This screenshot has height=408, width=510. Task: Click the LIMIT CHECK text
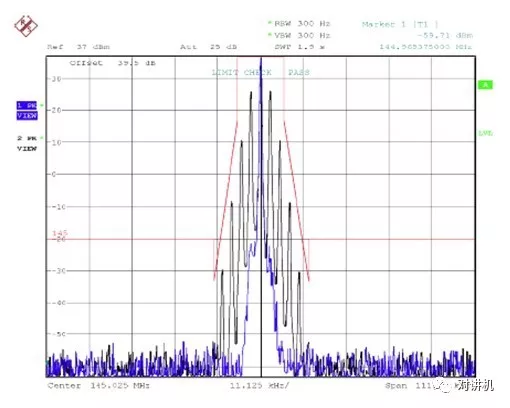[x=242, y=72]
